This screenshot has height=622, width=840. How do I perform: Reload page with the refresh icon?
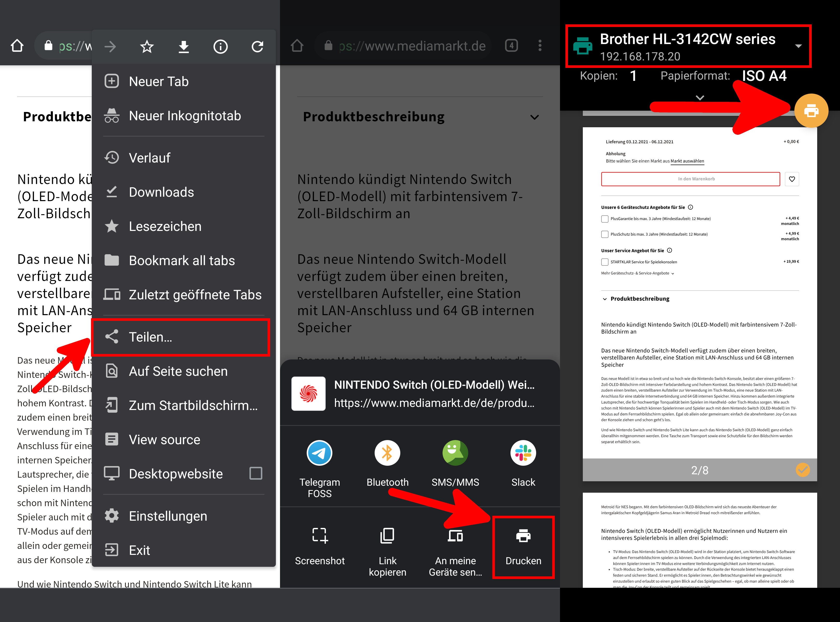[258, 47]
